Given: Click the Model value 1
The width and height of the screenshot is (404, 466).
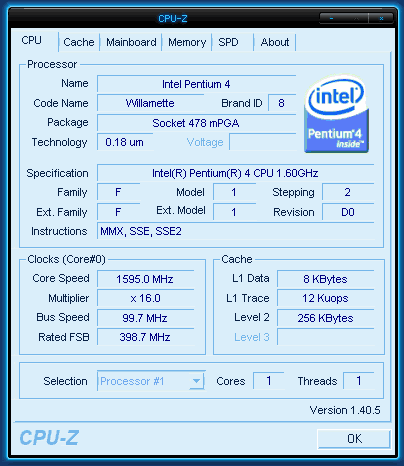Looking at the screenshot, I should point(234,192).
